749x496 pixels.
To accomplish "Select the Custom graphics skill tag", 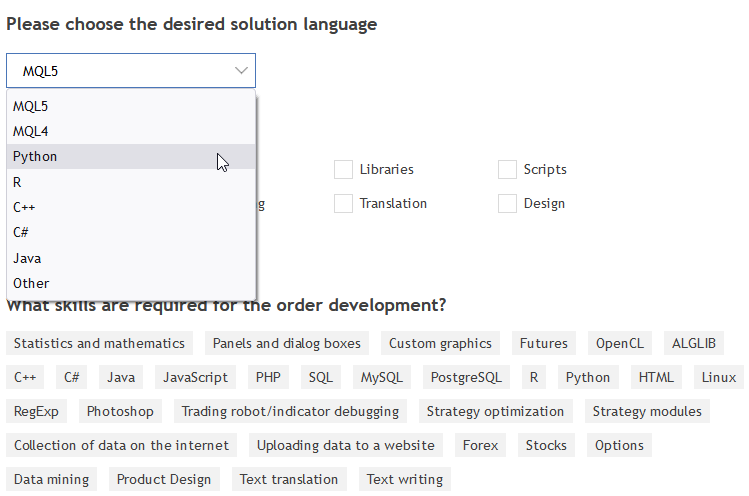I will tap(440, 343).
